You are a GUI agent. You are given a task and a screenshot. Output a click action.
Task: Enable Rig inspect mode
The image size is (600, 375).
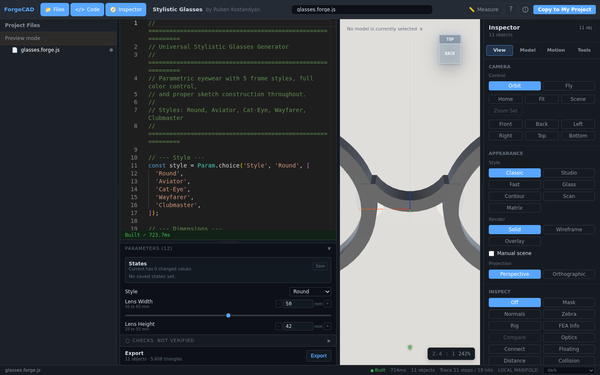[515, 326]
